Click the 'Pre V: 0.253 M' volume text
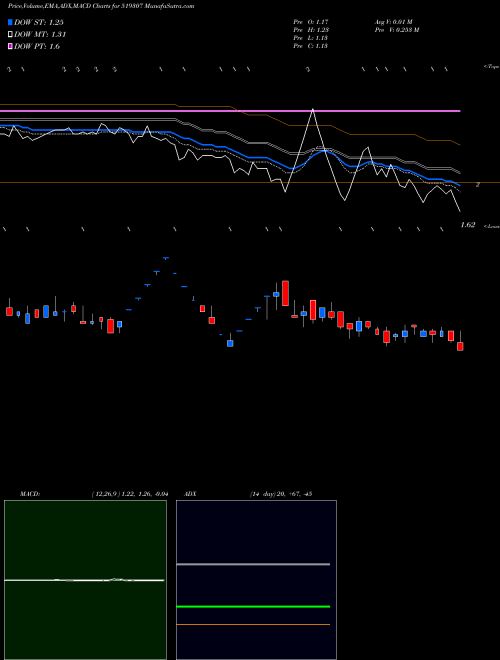The image size is (500, 660). [397, 30]
